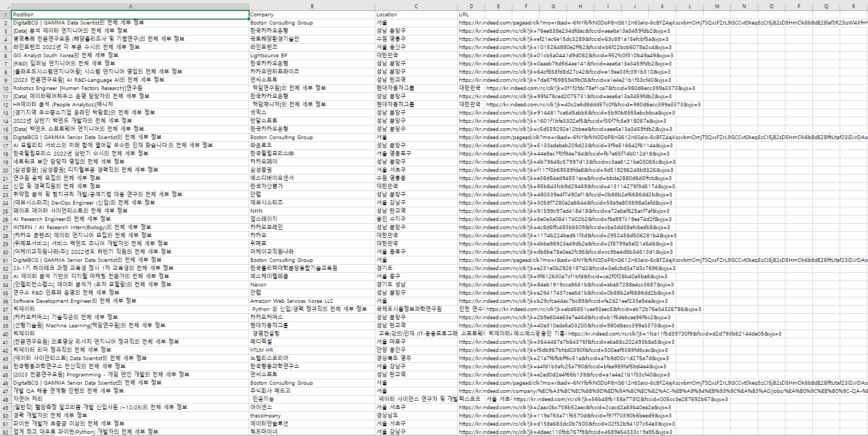Select entire row 10 via row header
The height and width of the screenshot is (436, 868).
point(5,88)
